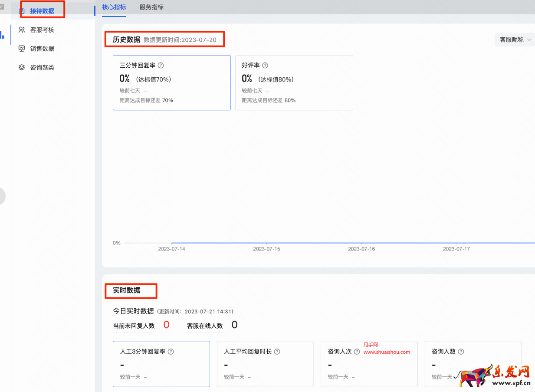Switch to the 服务指标 tab

pyautogui.click(x=152, y=7)
